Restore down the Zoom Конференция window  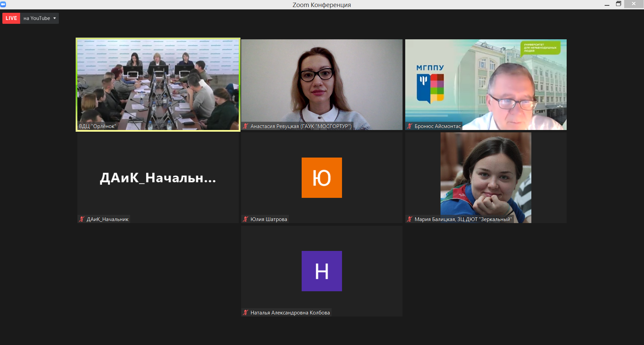[x=618, y=4]
